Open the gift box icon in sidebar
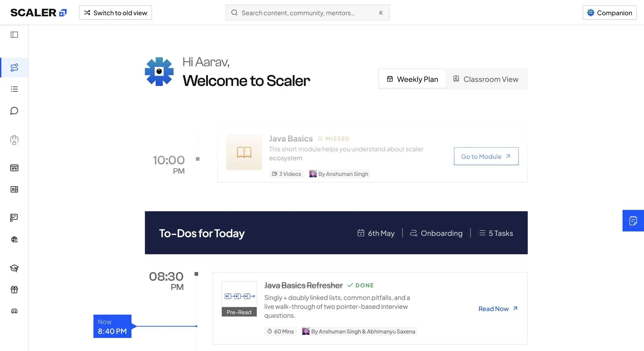Screen dimensions: 644x351 point(14,290)
